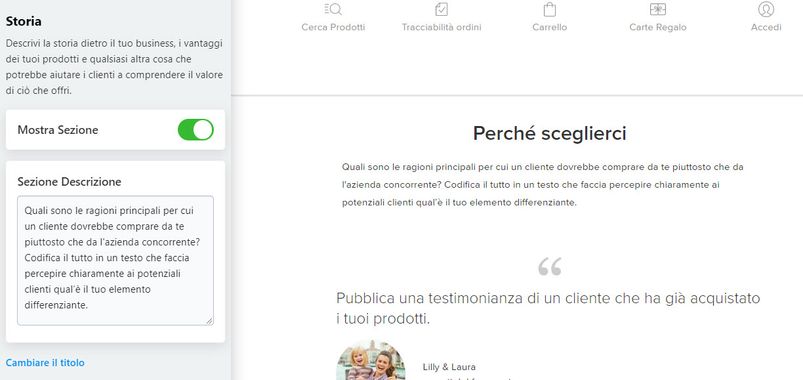Click into the Sezione Descrizione text area
This screenshot has width=803, height=380.
click(x=115, y=260)
